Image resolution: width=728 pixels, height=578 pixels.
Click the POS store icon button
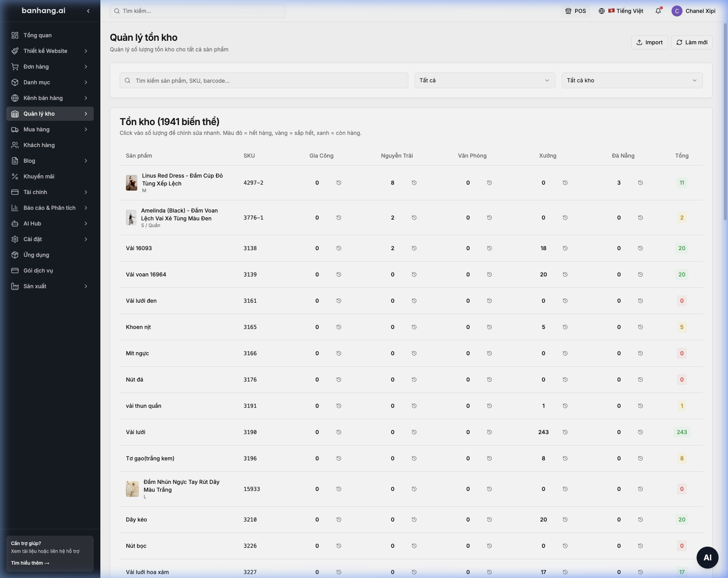(x=575, y=11)
